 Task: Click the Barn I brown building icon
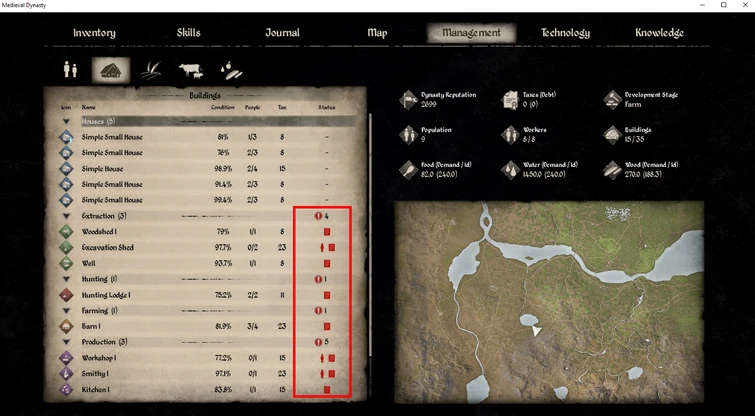coord(66,326)
